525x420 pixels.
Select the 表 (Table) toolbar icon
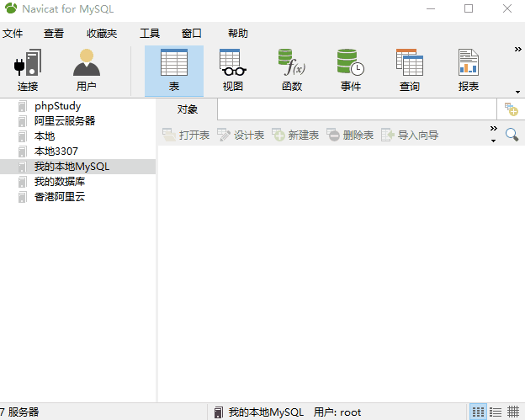click(174, 71)
